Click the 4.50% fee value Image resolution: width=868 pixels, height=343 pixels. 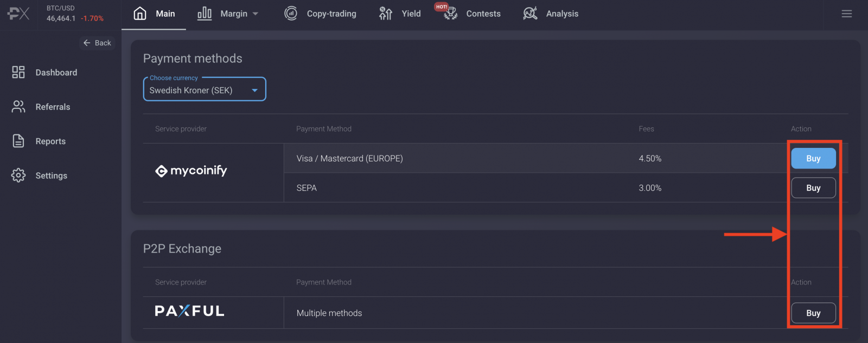click(x=650, y=158)
